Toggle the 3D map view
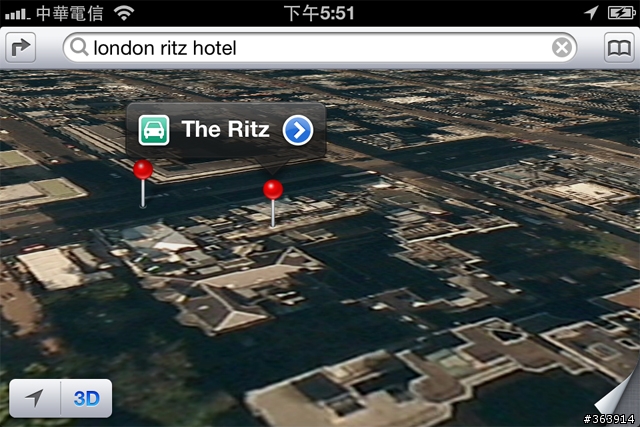This screenshot has width=640, height=427. pyautogui.click(x=87, y=398)
